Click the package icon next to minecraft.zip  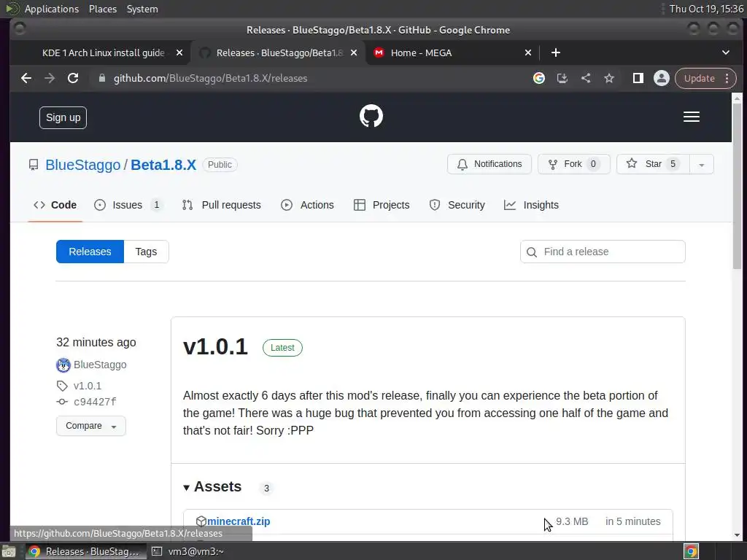[x=201, y=521]
